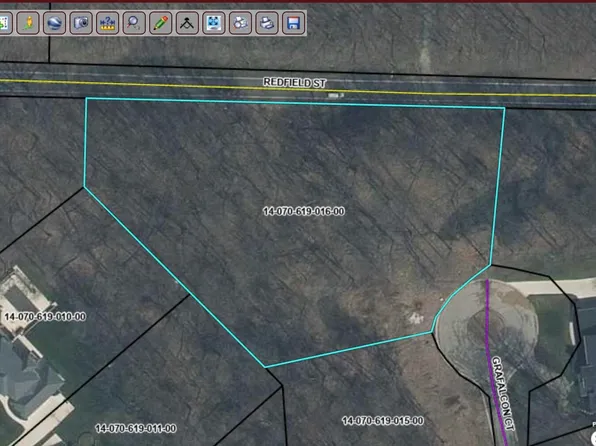Image resolution: width=596 pixels, height=446 pixels.
Task: Click the GRAFALCON CT street label
Action: tap(503, 393)
